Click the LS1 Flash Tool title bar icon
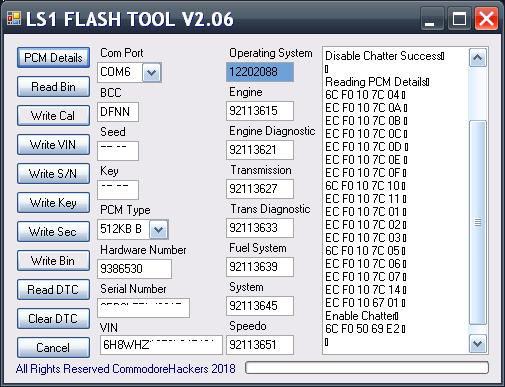 14,18
